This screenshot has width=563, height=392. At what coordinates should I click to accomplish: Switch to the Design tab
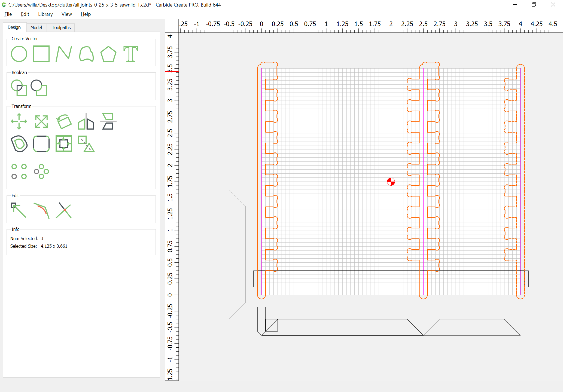(14, 27)
